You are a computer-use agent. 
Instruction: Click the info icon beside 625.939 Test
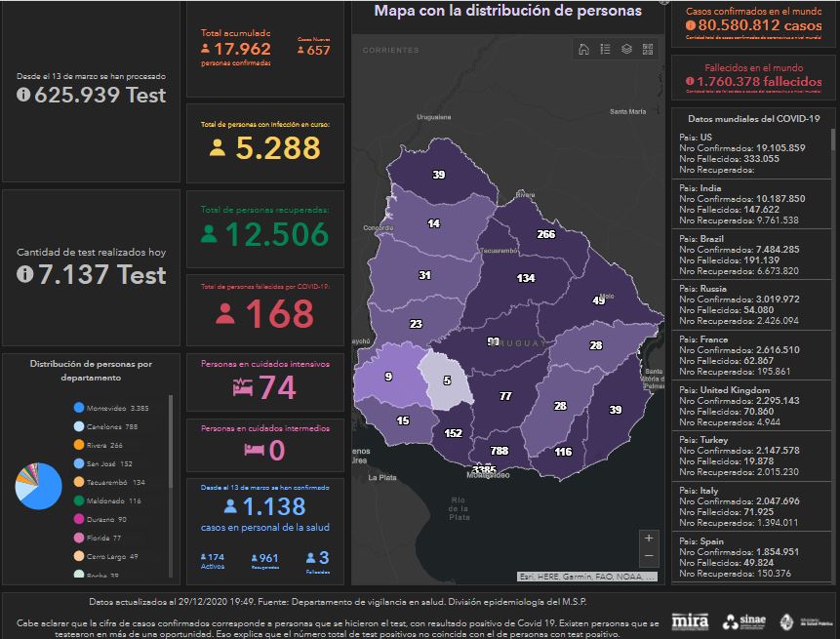tap(24, 95)
